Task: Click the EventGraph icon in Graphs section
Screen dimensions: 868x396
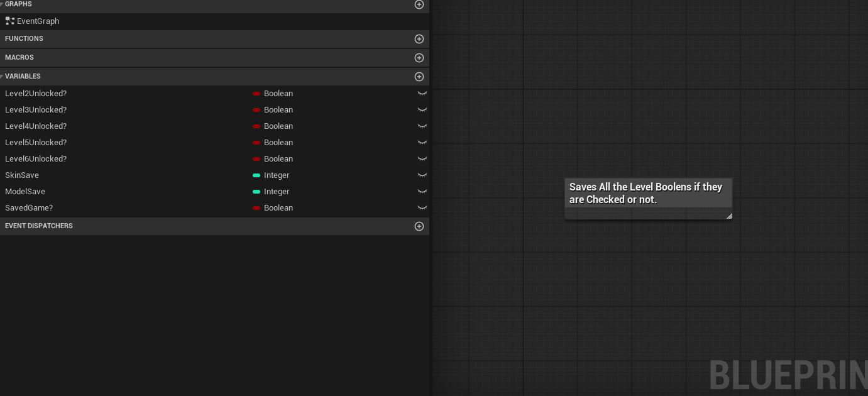Action: [x=10, y=21]
